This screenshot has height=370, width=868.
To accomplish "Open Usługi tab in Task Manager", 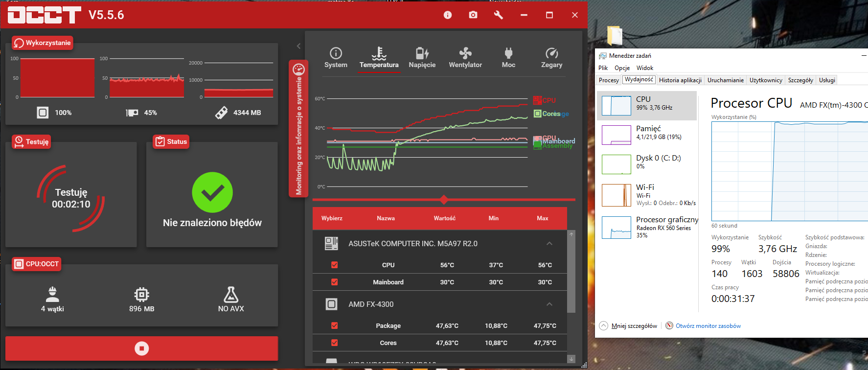I will tap(827, 80).
